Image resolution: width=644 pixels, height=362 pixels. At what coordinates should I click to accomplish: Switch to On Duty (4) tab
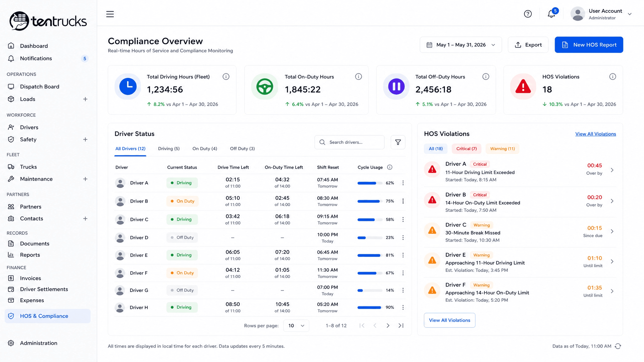point(205,149)
